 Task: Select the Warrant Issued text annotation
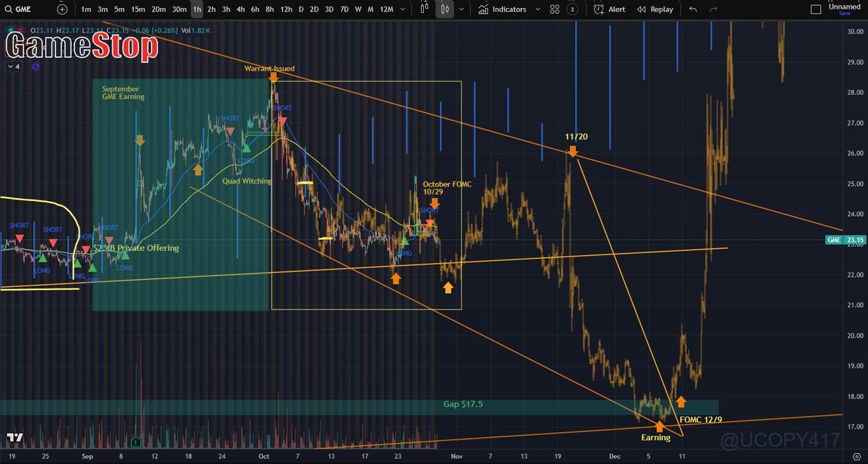click(269, 69)
